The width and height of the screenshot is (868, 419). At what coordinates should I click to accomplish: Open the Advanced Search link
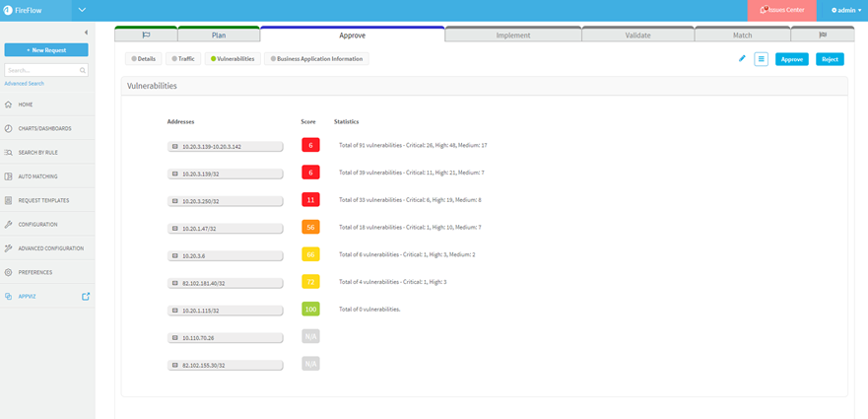pos(25,84)
